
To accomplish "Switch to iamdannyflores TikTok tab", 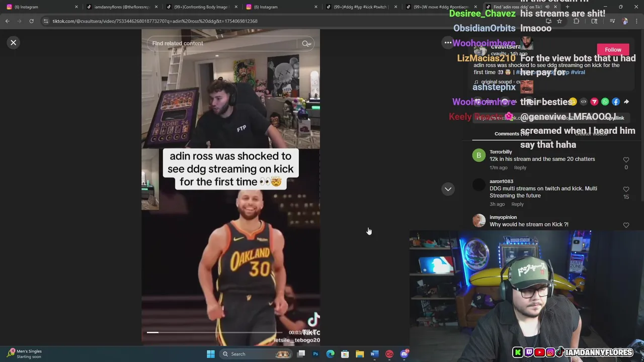I will [x=121, y=7].
